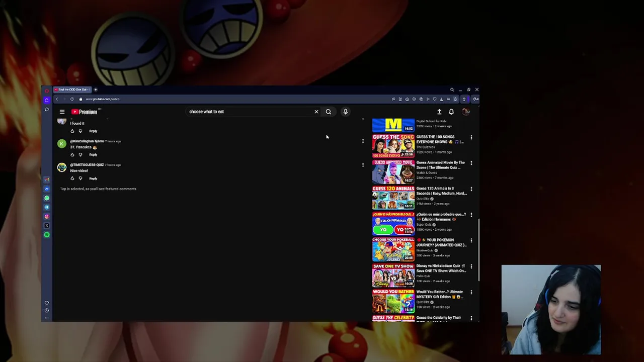
Task: Open more options for 'Guess 120 Animals' video
Action: [471, 189]
